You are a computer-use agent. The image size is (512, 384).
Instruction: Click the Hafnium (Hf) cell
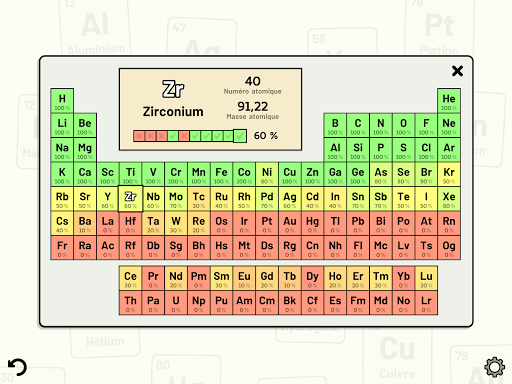130,223
